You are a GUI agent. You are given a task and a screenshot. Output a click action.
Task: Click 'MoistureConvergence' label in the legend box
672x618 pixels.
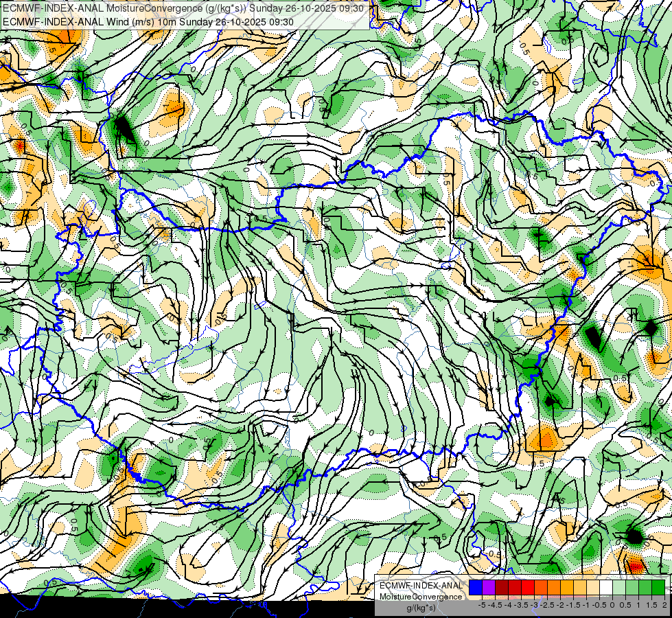tap(420, 597)
